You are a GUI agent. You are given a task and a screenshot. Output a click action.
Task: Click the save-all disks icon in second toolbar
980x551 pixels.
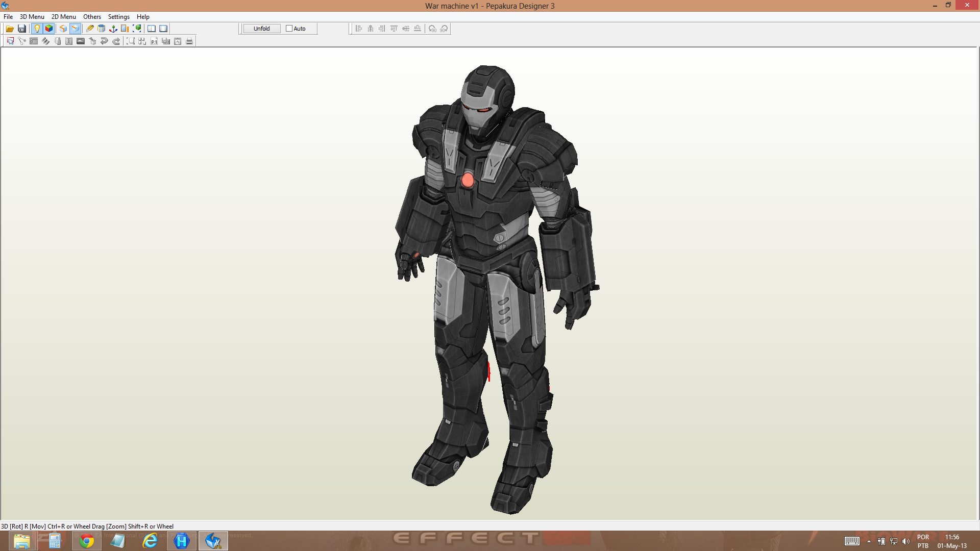pyautogui.click(x=166, y=41)
